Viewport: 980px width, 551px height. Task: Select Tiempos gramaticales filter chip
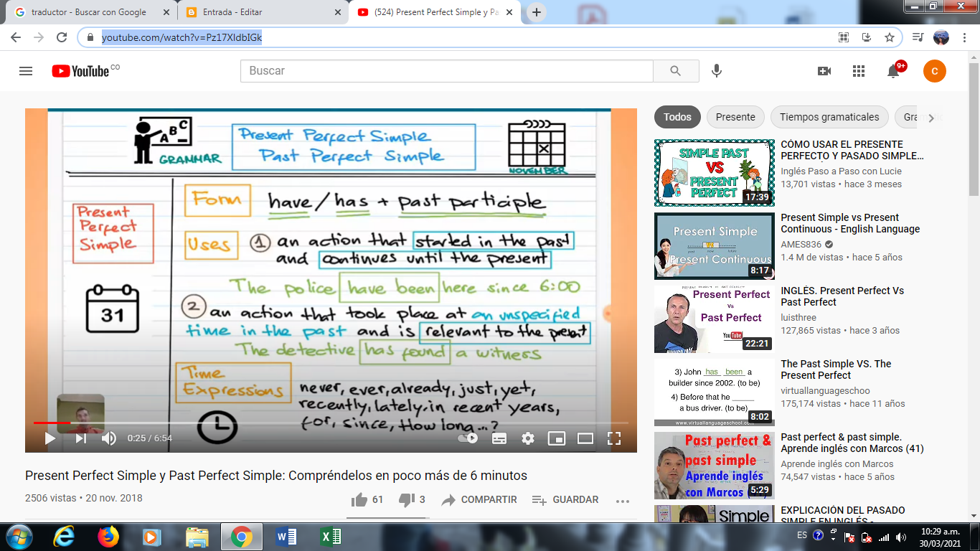coord(829,117)
